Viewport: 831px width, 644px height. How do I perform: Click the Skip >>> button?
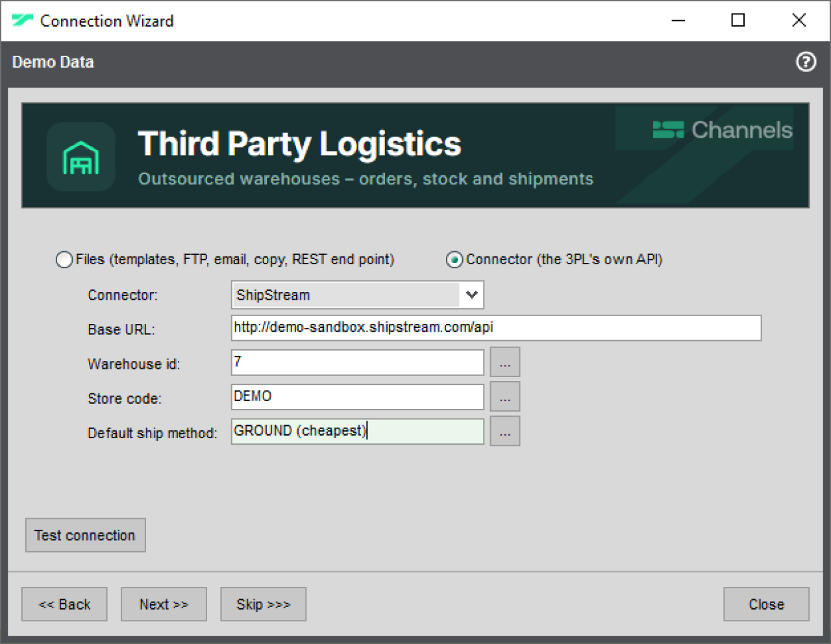(x=263, y=604)
